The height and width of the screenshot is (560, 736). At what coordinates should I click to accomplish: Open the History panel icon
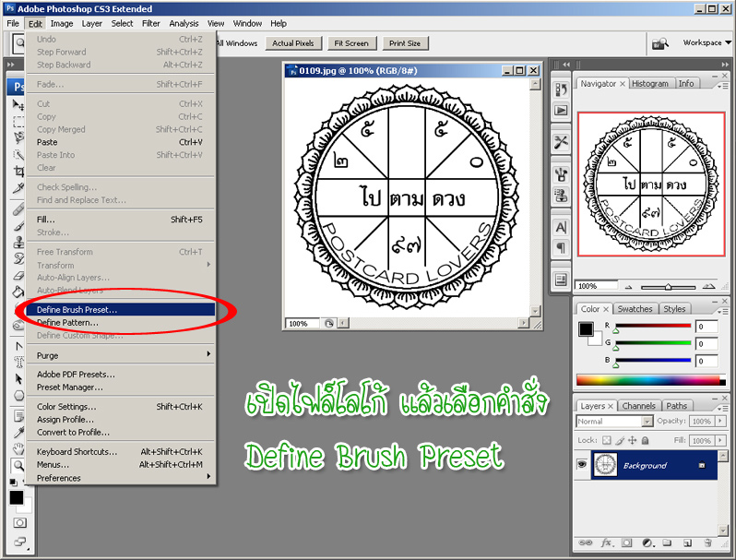coord(561,89)
